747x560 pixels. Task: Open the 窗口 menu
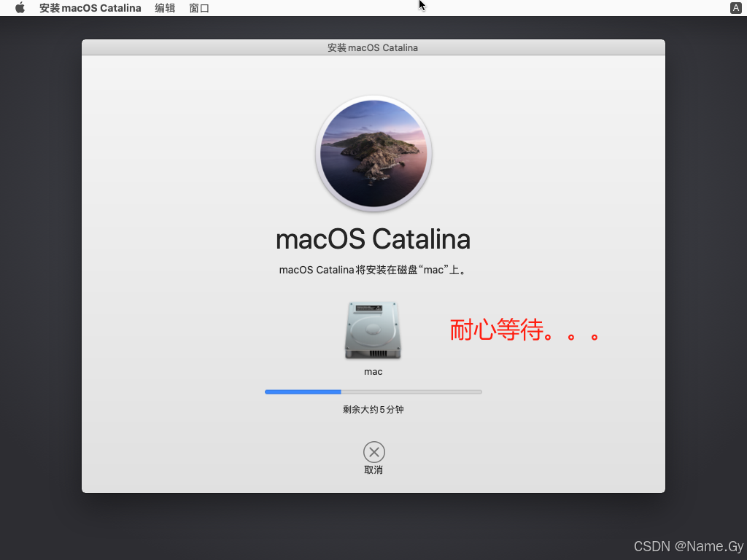(x=199, y=8)
